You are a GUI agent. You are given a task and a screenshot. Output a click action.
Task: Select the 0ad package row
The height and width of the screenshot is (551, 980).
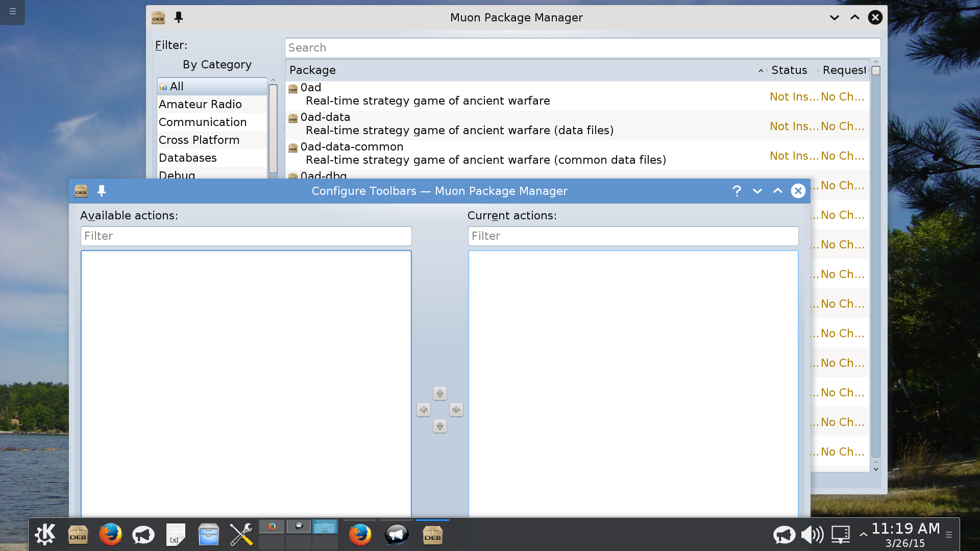click(x=577, y=95)
